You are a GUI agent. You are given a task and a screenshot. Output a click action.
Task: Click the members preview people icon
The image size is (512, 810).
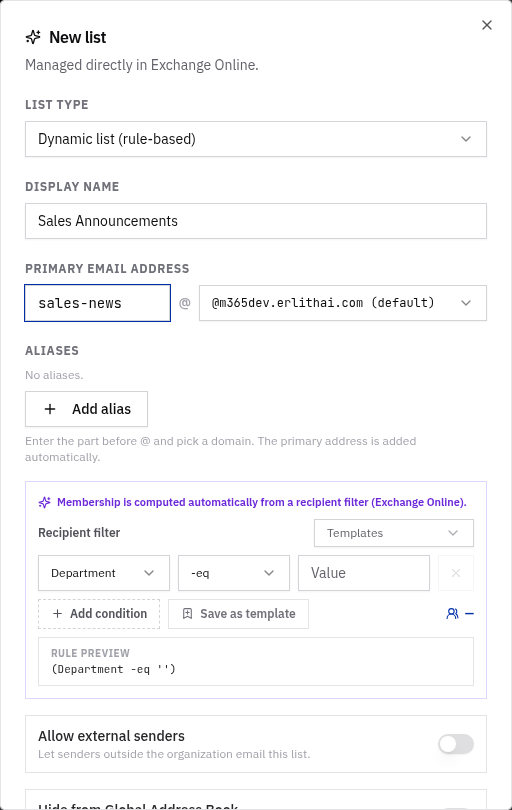point(453,614)
